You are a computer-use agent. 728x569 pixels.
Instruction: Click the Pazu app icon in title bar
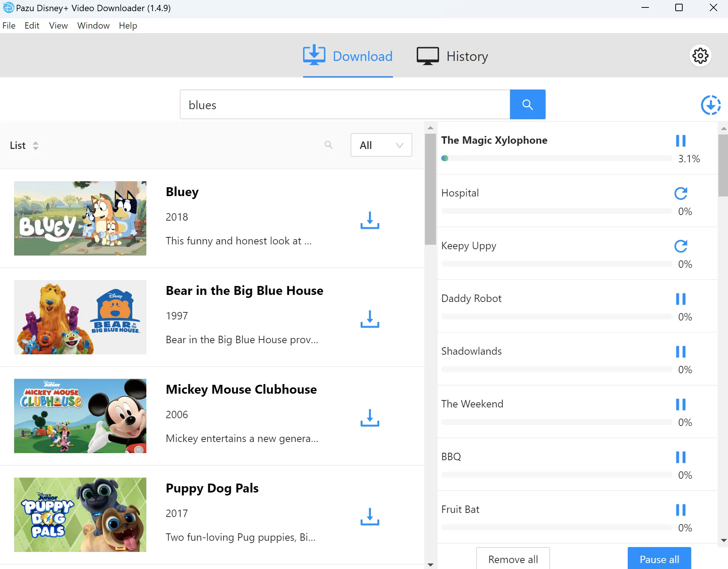click(8, 7)
